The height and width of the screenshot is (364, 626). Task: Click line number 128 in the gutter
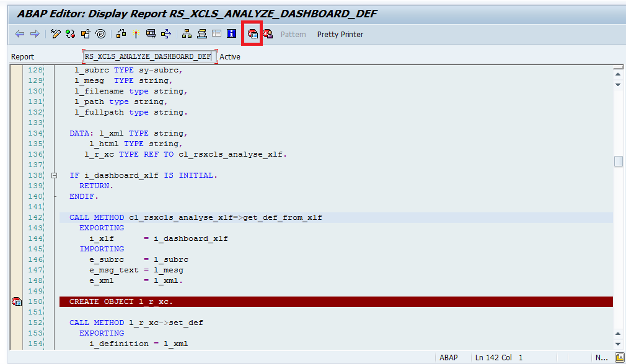[35, 70]
